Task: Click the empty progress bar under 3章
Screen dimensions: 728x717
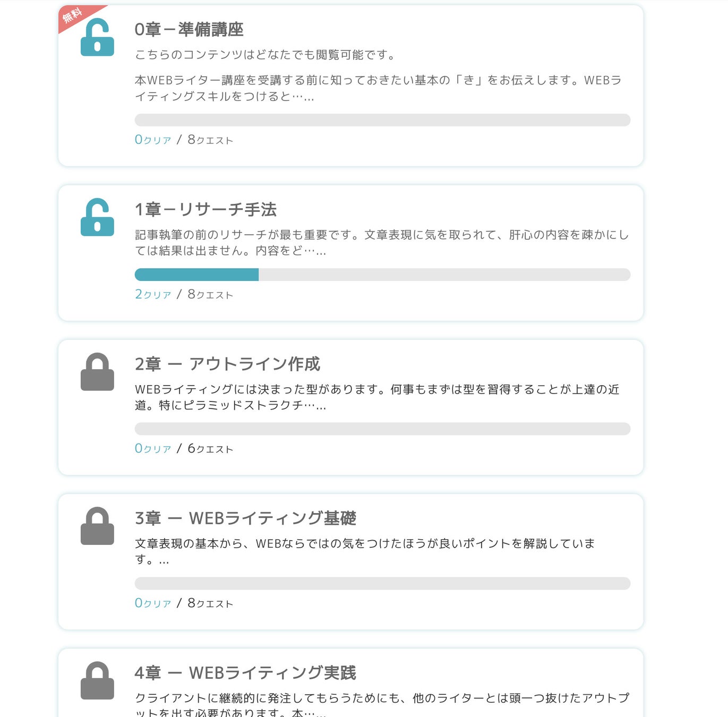Action: pyautogui.click(x=382, y=584)
